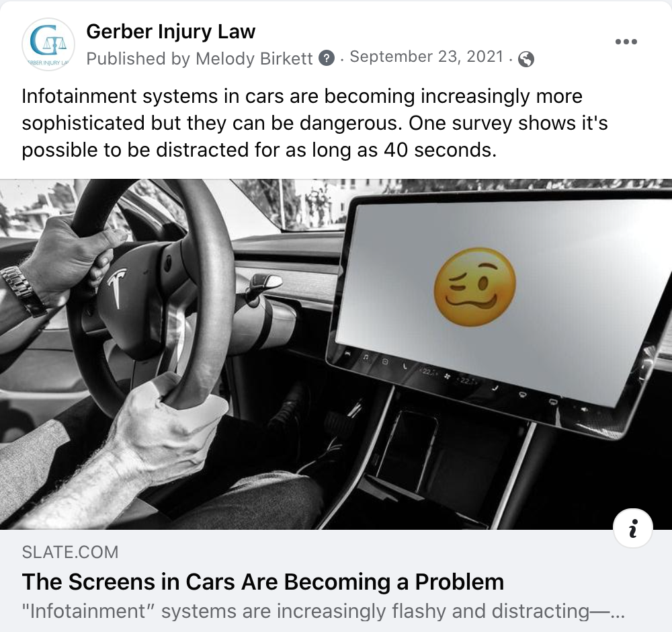Click the post caption about 40 seconds
The width and height of the screenshot is (672, 632).
pyautogui.click(x=314, y=123)
